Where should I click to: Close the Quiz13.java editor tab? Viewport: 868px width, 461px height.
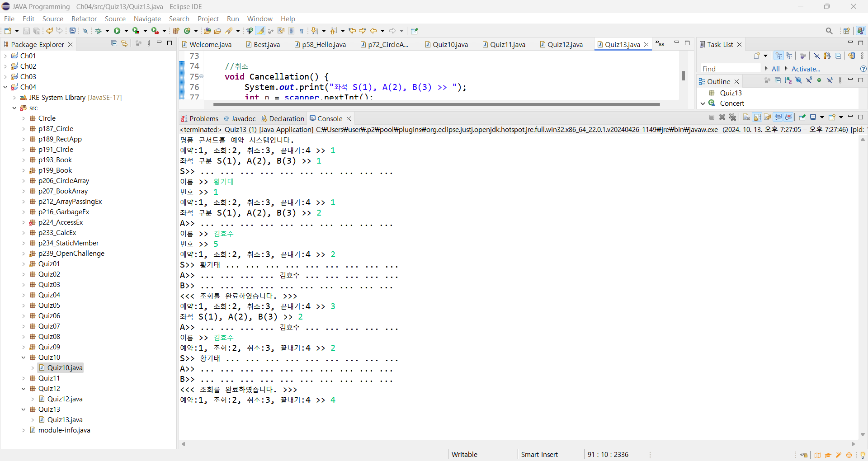(646, 44)
